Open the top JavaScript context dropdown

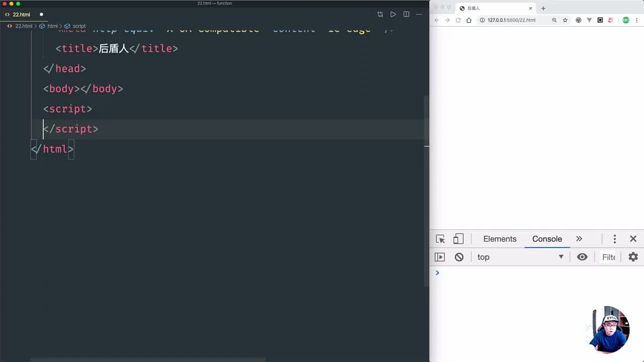[x=520, y=257]
